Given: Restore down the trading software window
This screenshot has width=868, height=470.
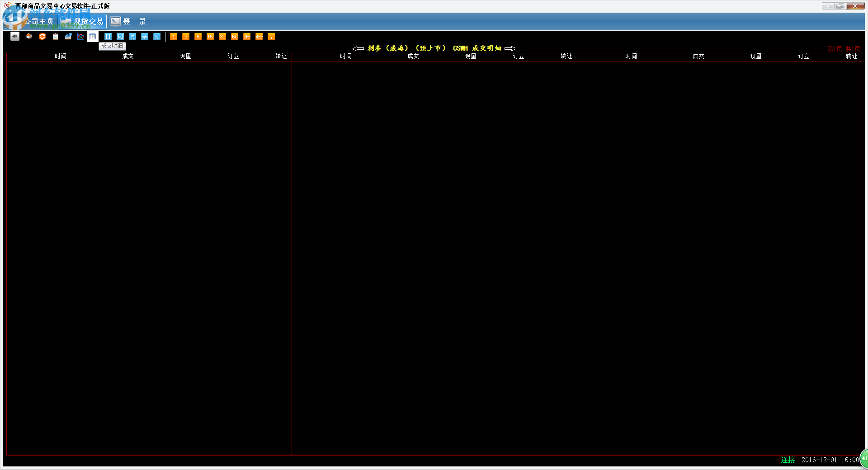Looking at the screenshot, I should pos(840,6).
